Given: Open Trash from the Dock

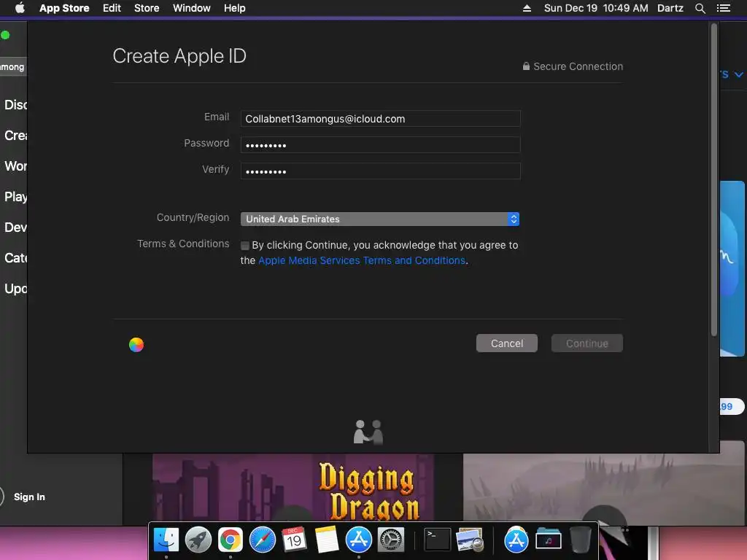Looking at the screenshot, I should click(x=580, y=540).
